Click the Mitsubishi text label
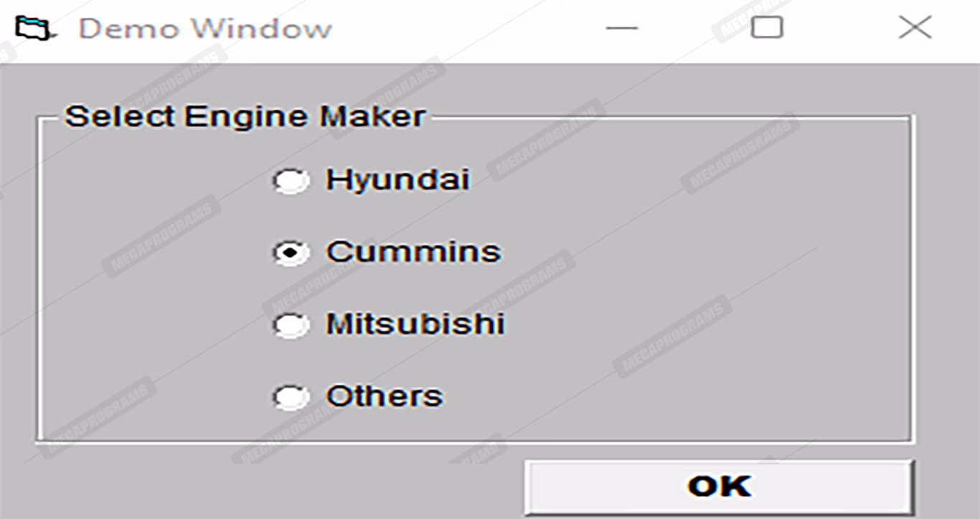 [415, 324]
